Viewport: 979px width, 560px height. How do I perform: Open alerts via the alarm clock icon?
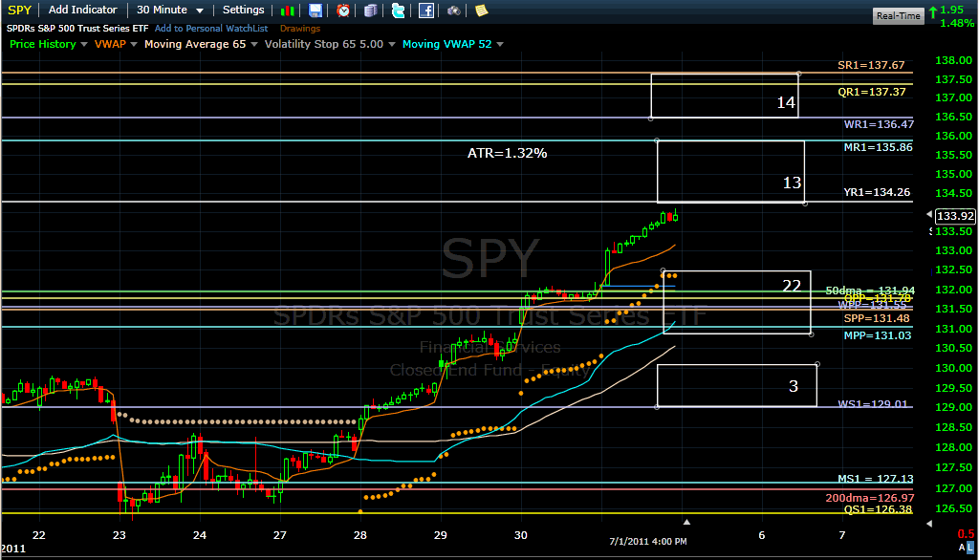343,11
